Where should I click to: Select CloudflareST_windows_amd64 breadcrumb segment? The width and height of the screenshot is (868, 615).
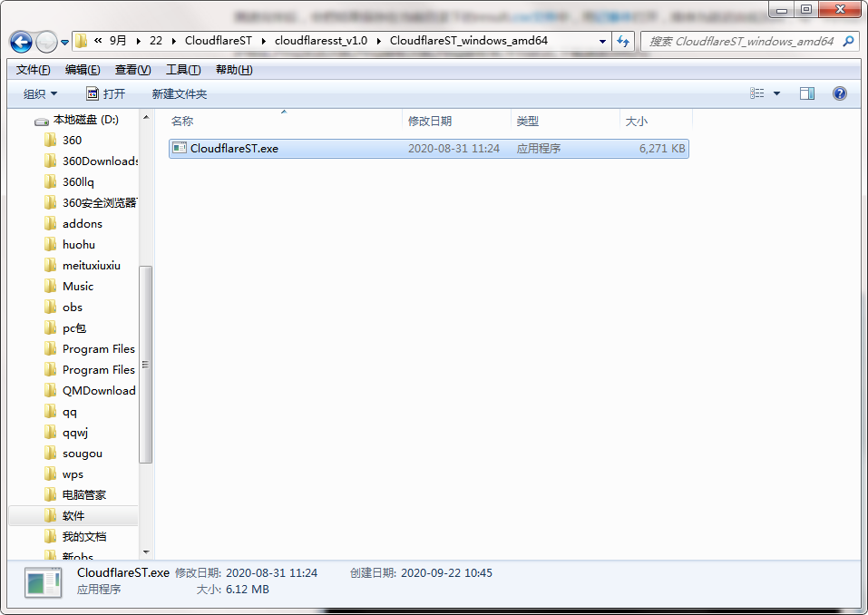coord(469,41)
